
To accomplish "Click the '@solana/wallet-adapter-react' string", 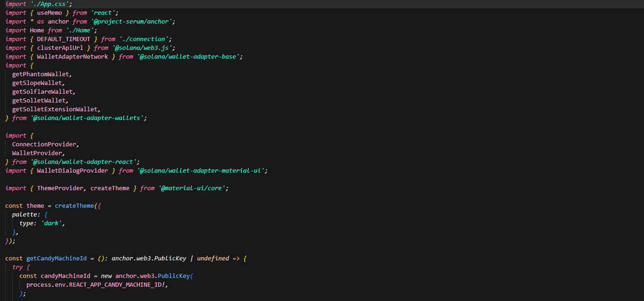I will point(83,161).
